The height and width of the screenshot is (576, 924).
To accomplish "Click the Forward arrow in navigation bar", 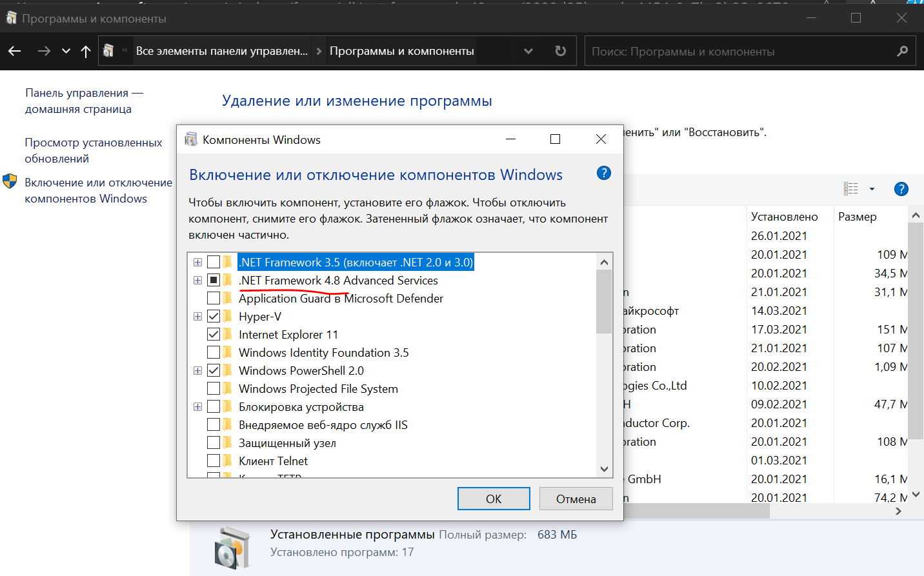I will tap(44, 51).
